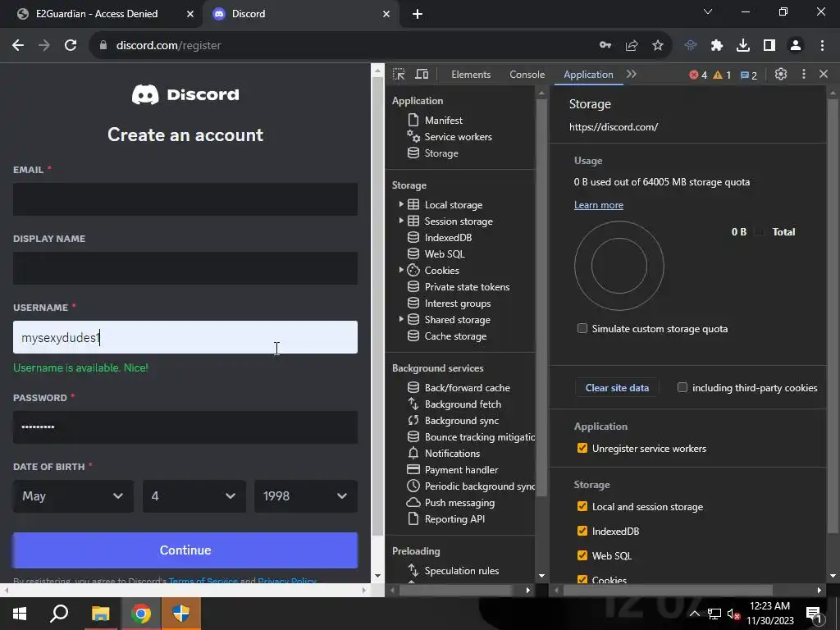Uncheck the Web SQL checkbox
840x630 pixels.
point(582,555)
